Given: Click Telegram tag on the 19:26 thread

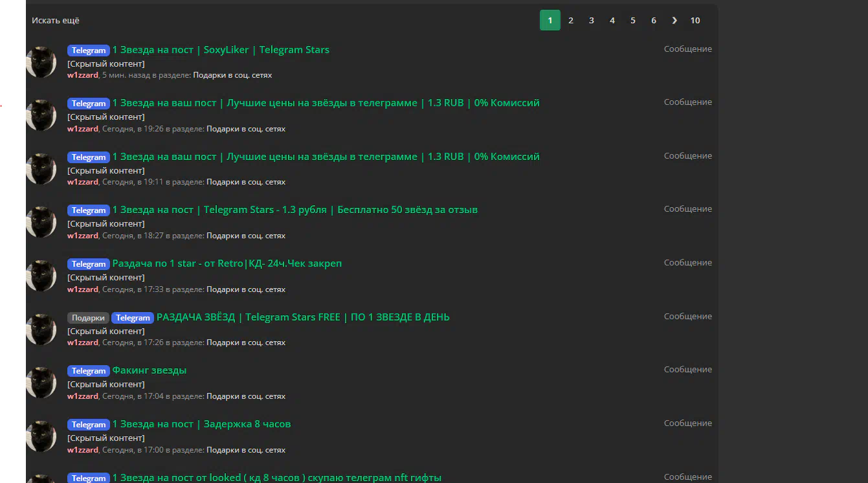Looking at the screenshot, I should click(89, 104).
